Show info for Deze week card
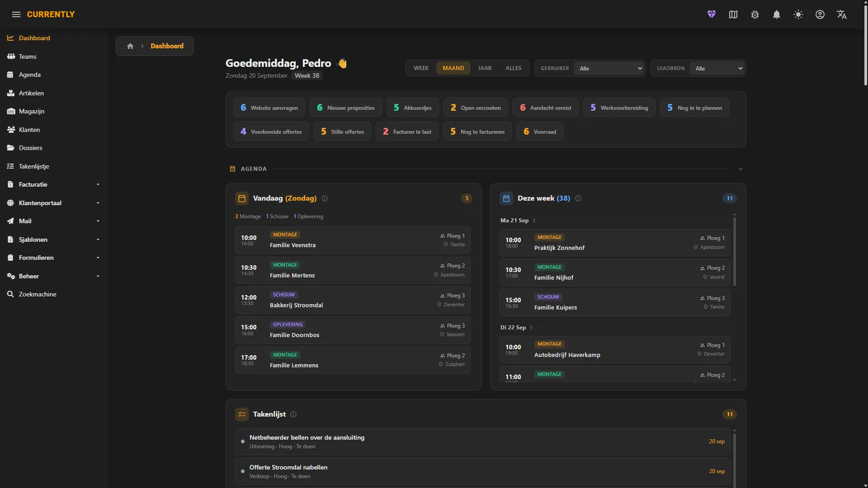The width and height of the screenshot is (868, 488). pos(578,198)
